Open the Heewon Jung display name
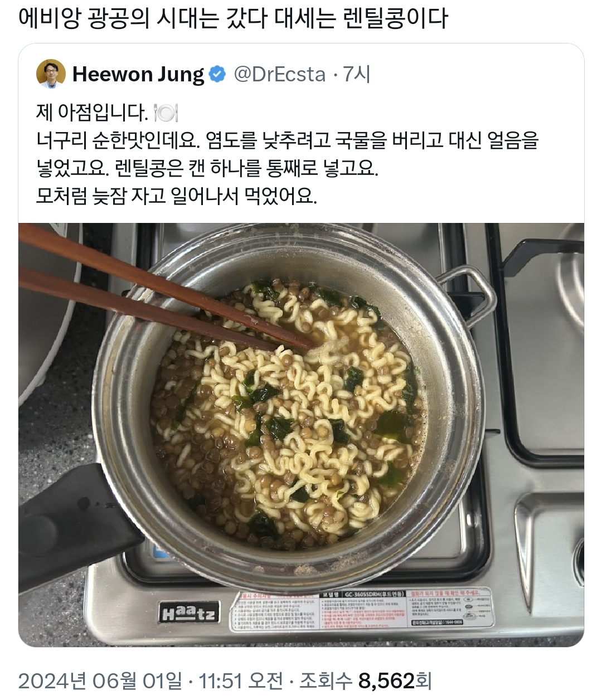The image size is (602, 700). pos(138,74)
